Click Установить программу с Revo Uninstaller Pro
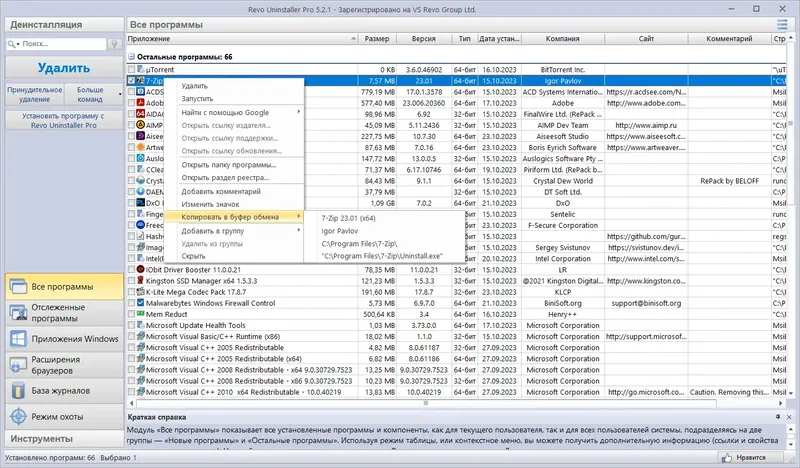 (x=64, y=120)
